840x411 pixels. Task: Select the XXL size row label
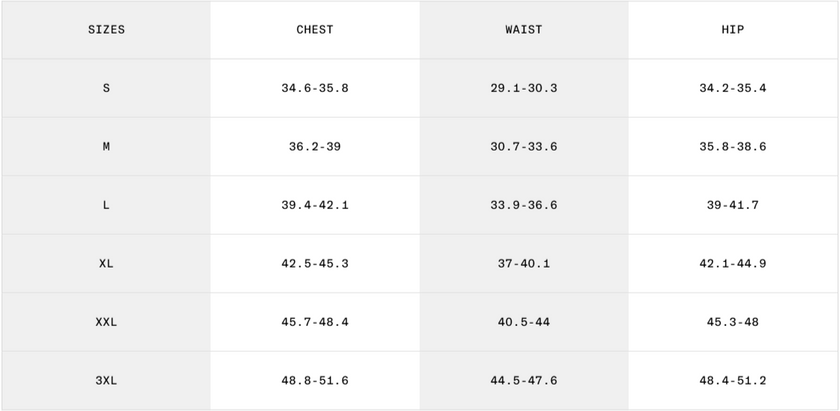coord(106,322)
